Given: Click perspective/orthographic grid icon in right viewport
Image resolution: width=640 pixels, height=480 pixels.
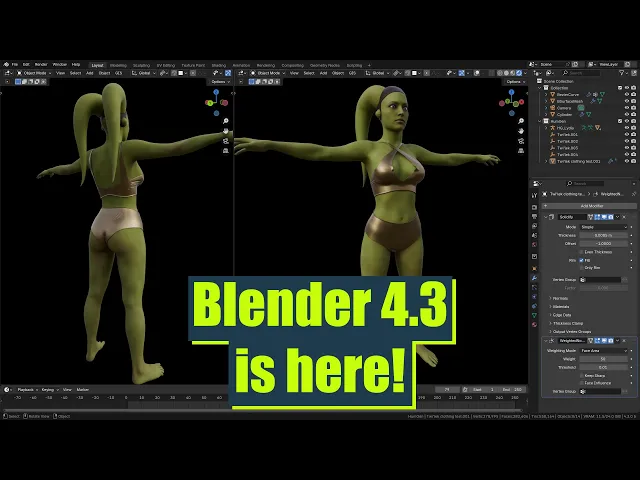Looking at the screenshot, I should [521, 151].
